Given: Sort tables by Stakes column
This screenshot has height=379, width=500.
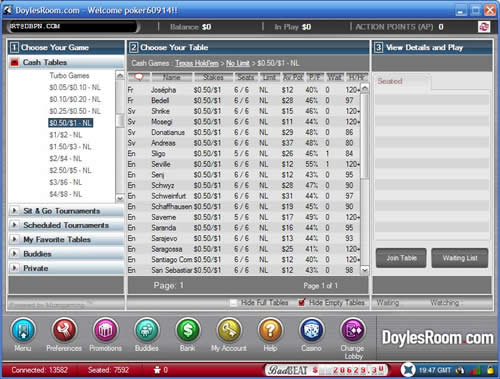Looking at the screenshot, I should tap(213, 77).
